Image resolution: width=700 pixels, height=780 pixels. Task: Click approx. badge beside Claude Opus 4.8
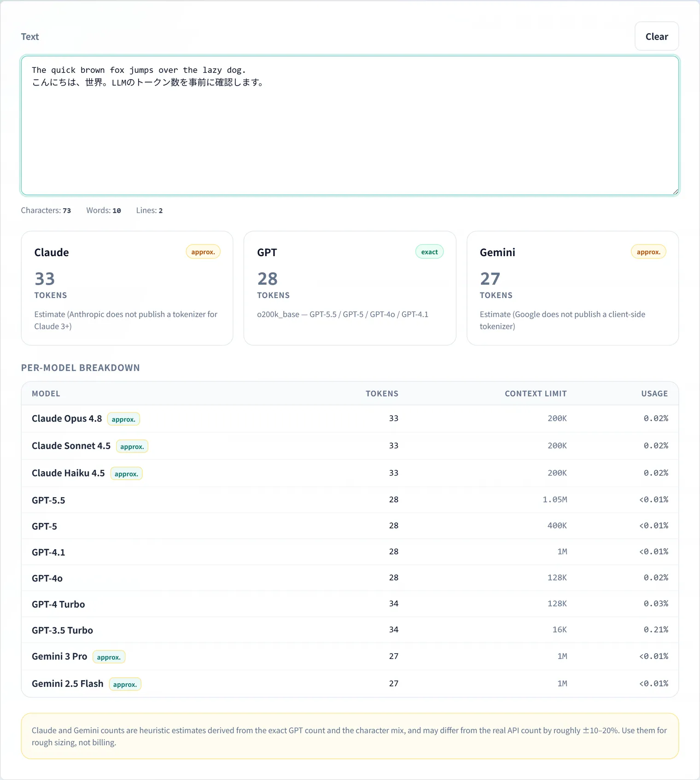(x=123, y=419)
